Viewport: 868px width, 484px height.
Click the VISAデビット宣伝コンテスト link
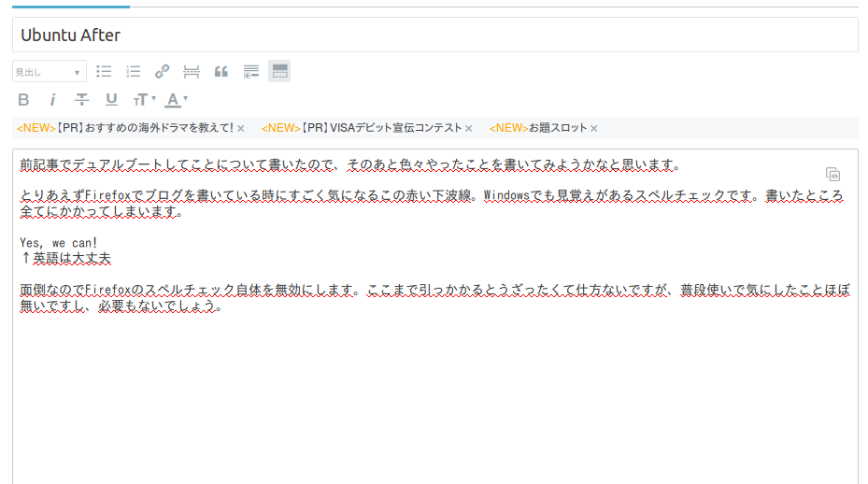(362, 128)
